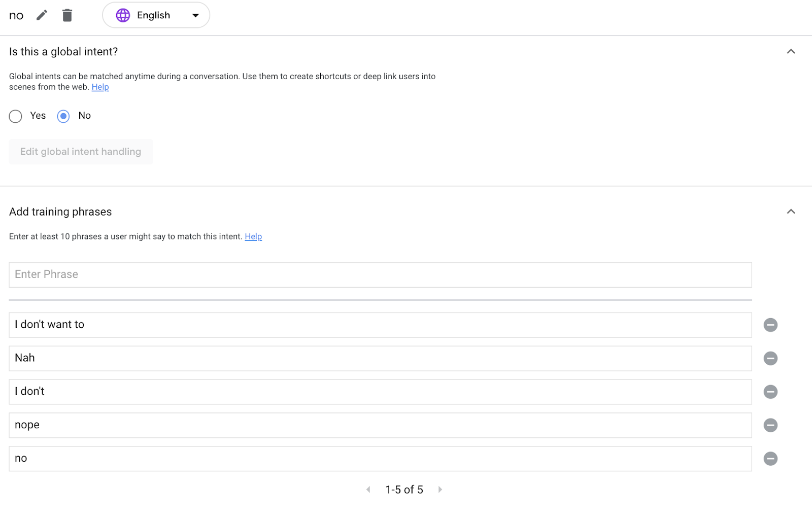812x519 pixels.
Task: Remove the "I don't" training phrase
Action: 770,392
